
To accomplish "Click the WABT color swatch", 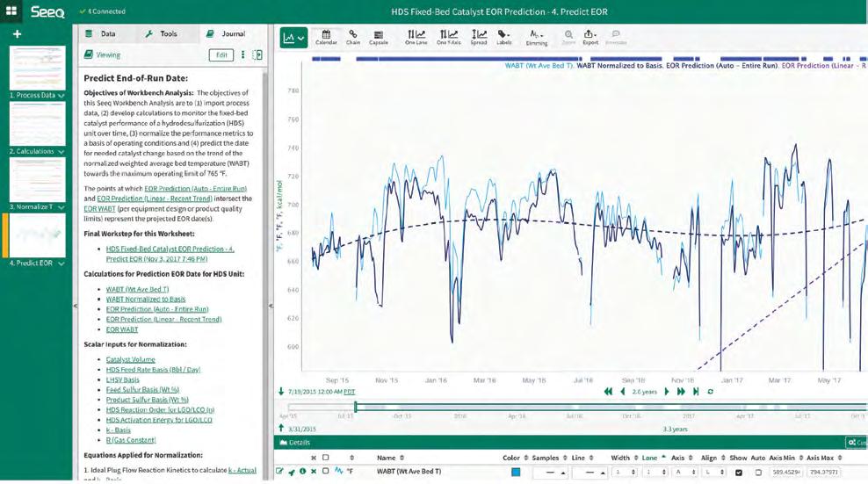I will pos(516,472).
